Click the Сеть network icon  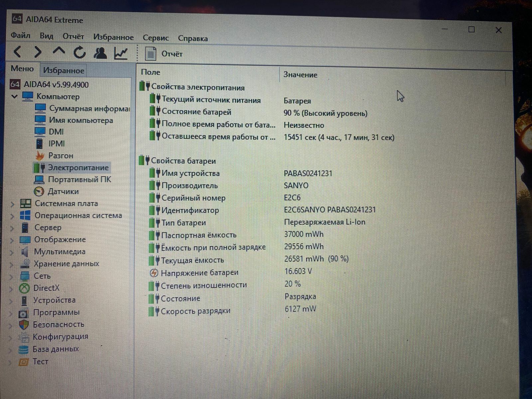click(25, 276)
